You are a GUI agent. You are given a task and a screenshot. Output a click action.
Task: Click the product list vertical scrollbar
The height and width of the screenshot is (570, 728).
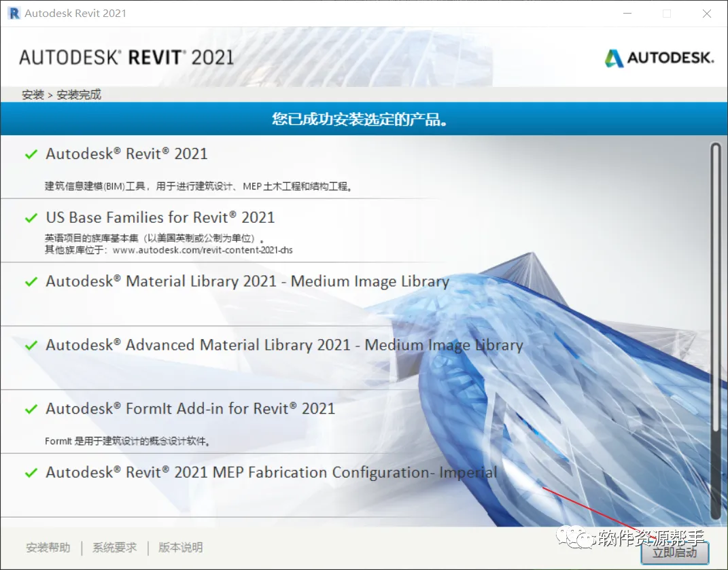tap(716, 331)
